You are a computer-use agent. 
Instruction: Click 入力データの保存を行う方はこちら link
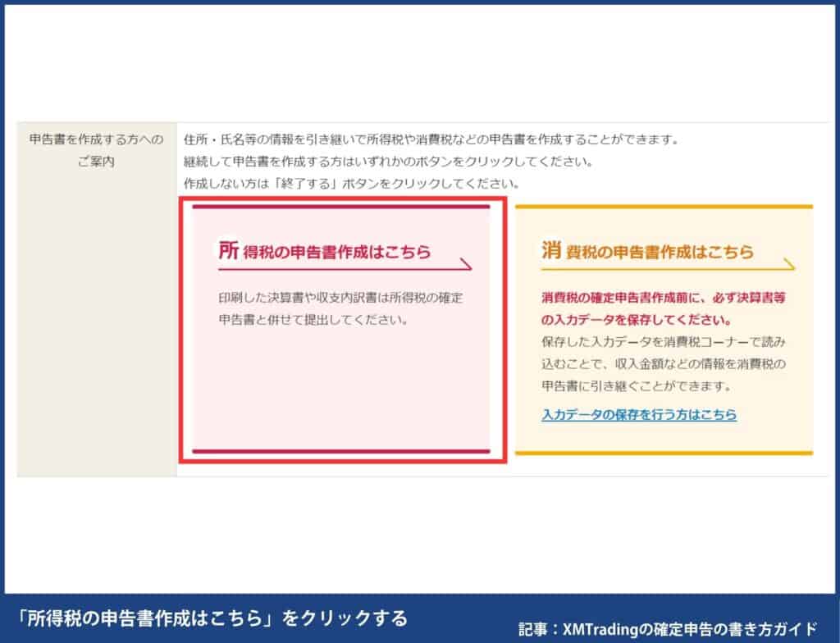click(x=639, y=414)
